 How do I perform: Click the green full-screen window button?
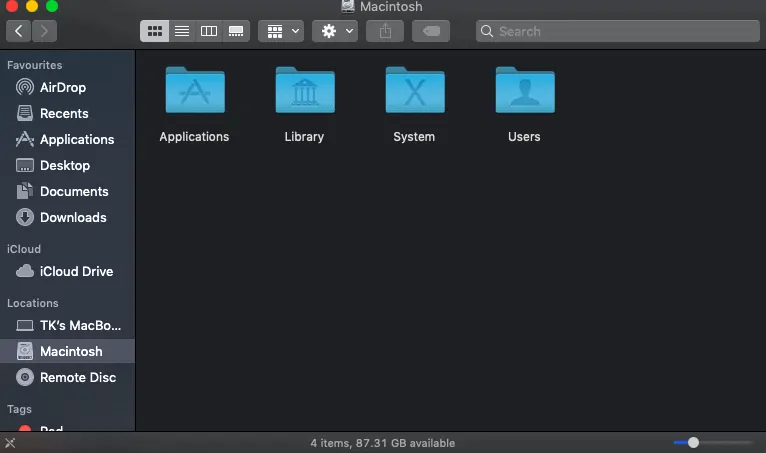52,6
